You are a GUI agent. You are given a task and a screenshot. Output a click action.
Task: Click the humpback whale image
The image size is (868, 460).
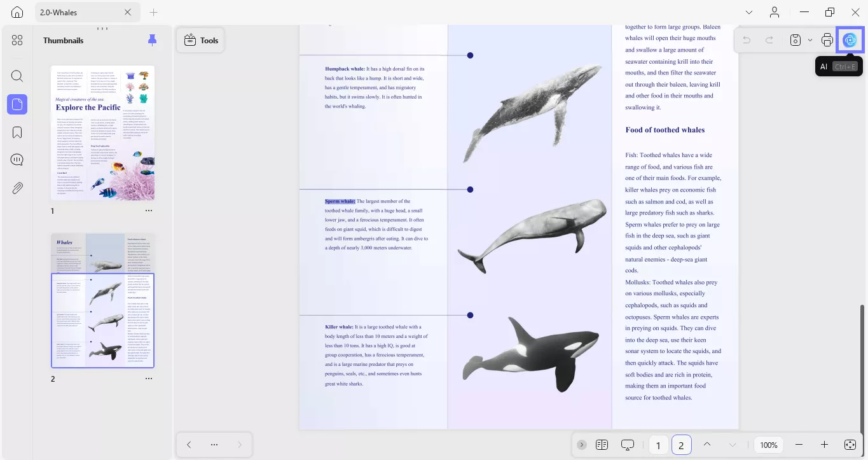coord(531,113)
